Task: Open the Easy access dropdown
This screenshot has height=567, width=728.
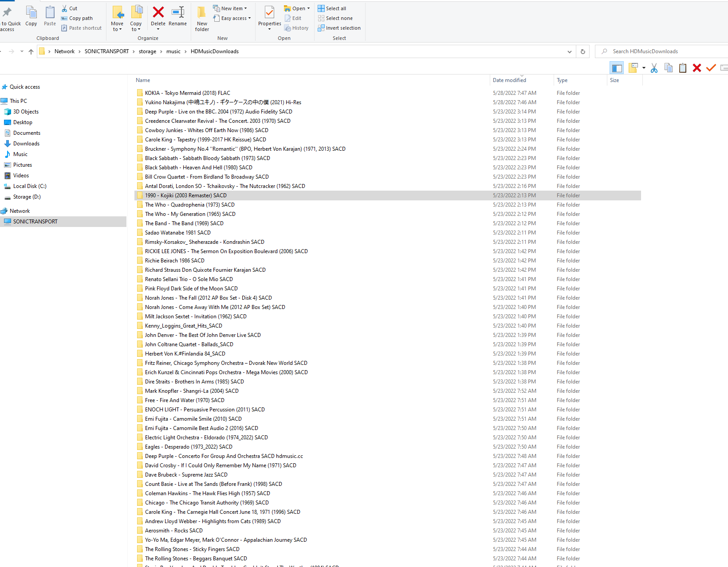Action: (232, 18)
